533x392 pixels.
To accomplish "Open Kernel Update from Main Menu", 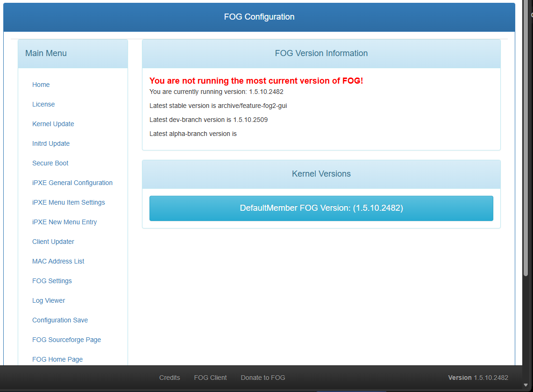I will pyautogui.click(x=53, y=124).
